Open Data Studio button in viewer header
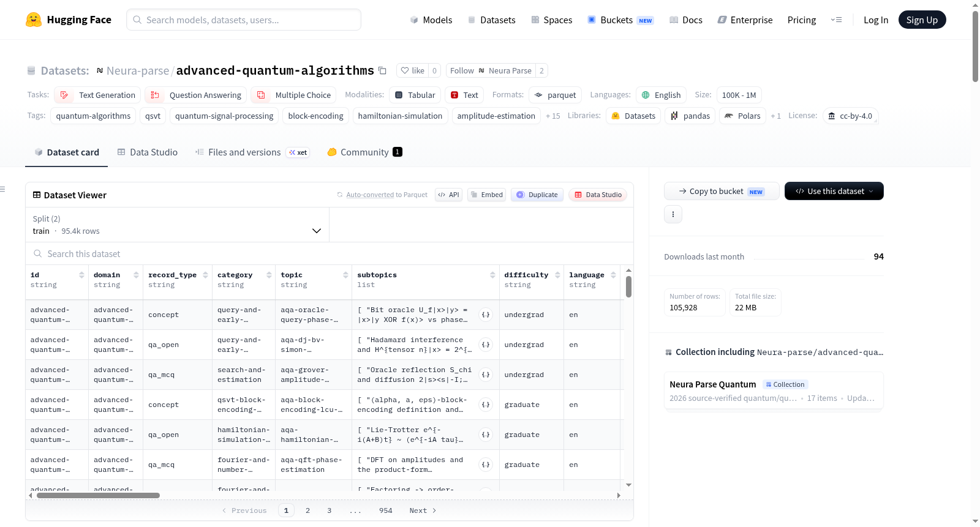 click(598, 195)
